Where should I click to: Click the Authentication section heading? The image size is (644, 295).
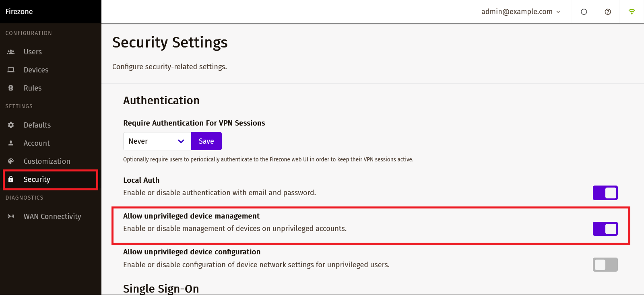click(161, 101)
